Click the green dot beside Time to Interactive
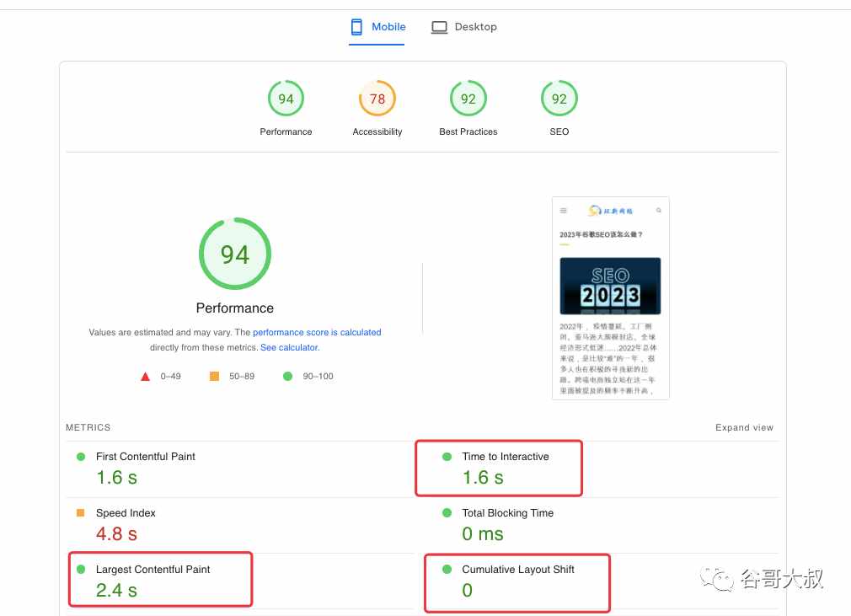The width and height of the screenshot is (851, 616). click(x=447, y=457)
